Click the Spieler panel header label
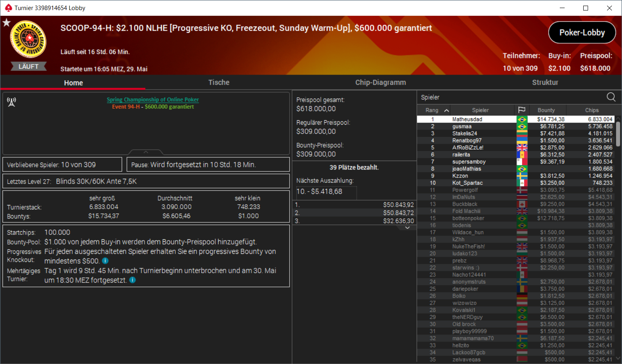 click(430, 97)
